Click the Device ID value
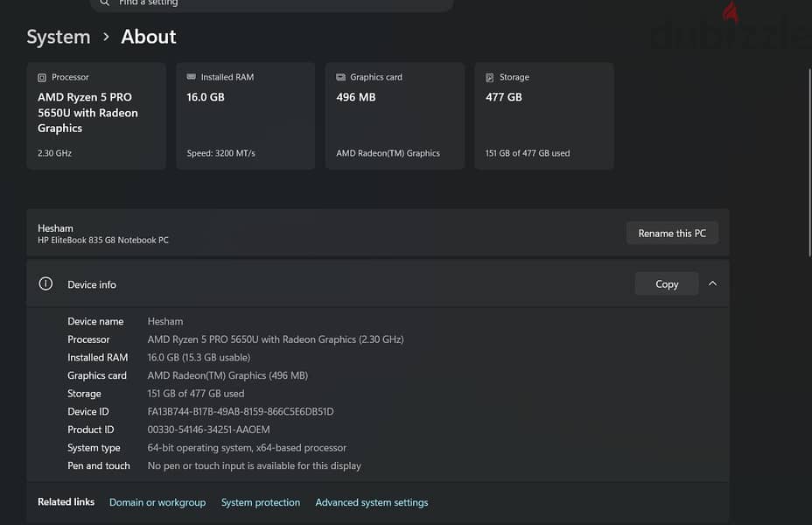This screenshot has height=525, width=812. click(241, 411)
